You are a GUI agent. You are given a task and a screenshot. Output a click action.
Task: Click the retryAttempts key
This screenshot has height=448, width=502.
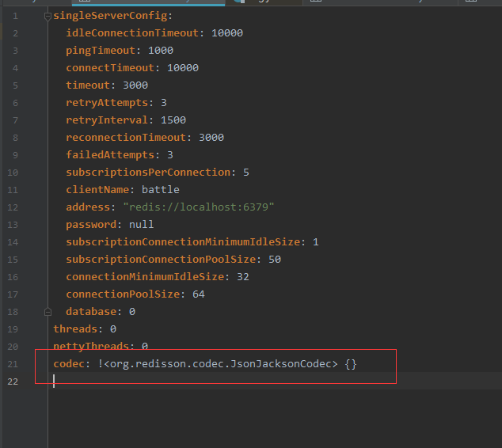tap(107, 103)
